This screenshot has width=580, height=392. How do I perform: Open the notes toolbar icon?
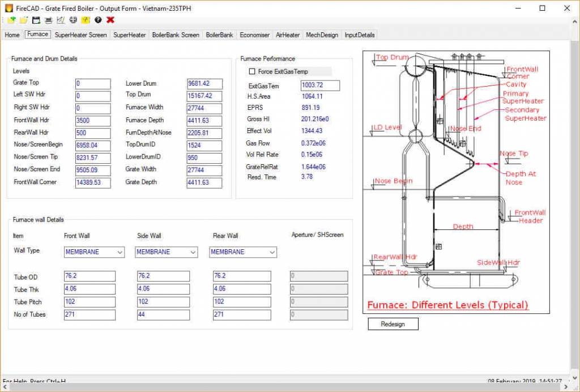click(86, 20)
